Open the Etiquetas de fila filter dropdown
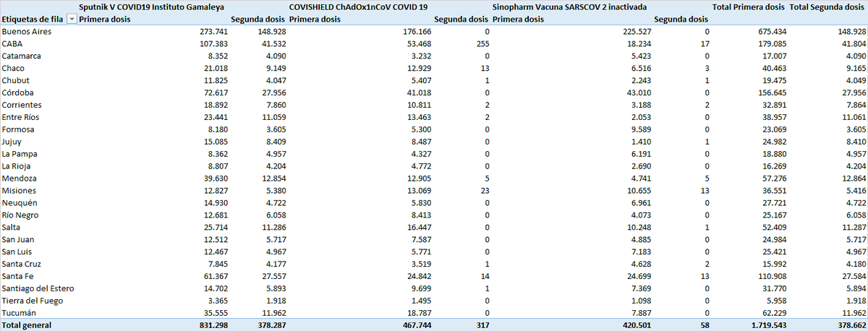The width and height of the screenshot is (868, 331). [71, 20]
